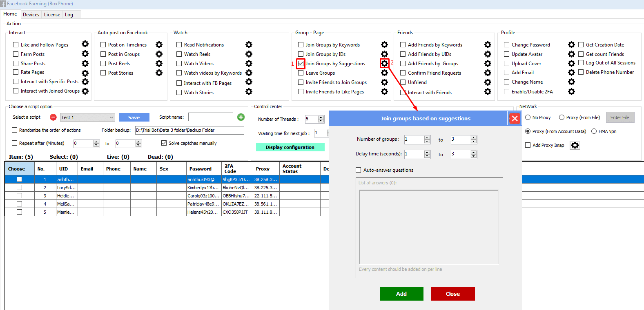Open settings gear for Watch videos by Keywords
The width and height of the screenshot is (644, 310).
[x=249, y=73]
